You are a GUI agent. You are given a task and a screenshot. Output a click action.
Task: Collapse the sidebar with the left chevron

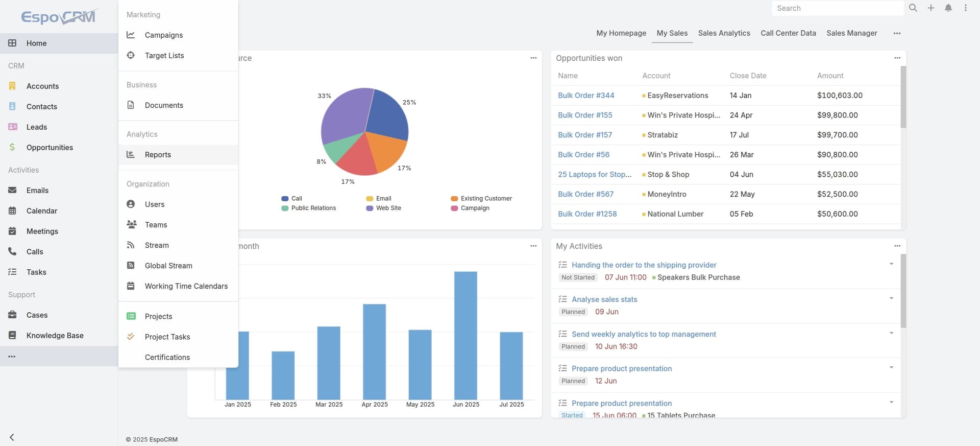coord(12,437)
